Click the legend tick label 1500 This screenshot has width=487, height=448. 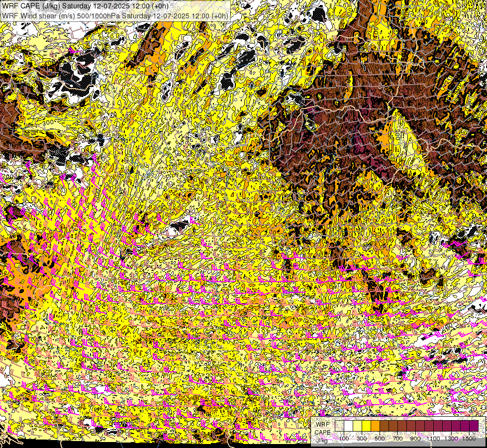469,439
